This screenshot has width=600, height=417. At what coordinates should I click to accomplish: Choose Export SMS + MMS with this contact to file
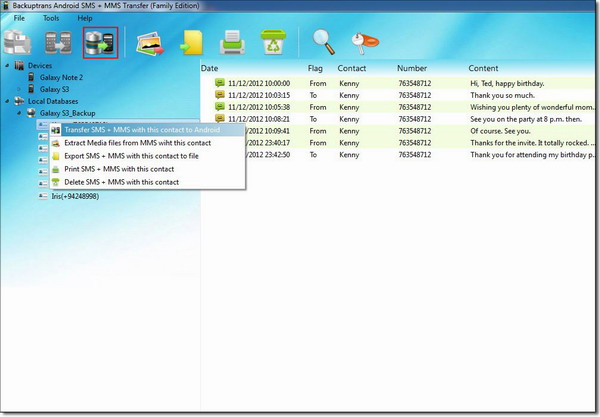point(148,156)
